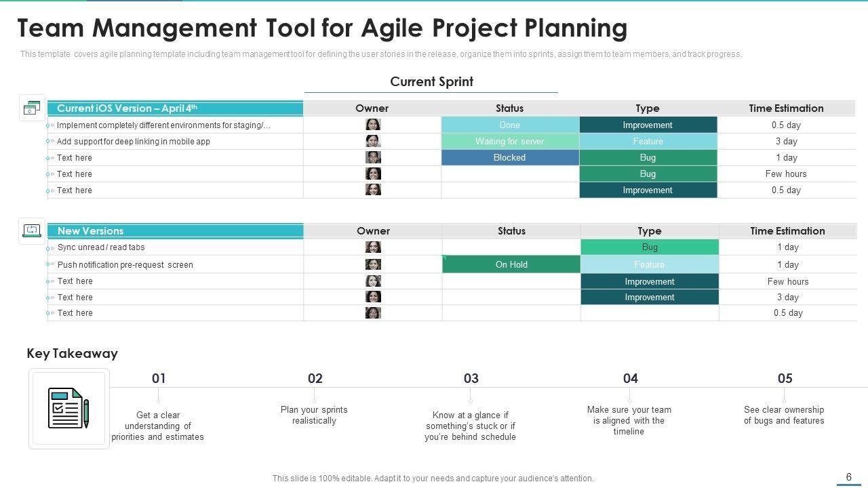Select the Waiting for server status cell
Screen dimensions: 868x488
tap(510, 141)
